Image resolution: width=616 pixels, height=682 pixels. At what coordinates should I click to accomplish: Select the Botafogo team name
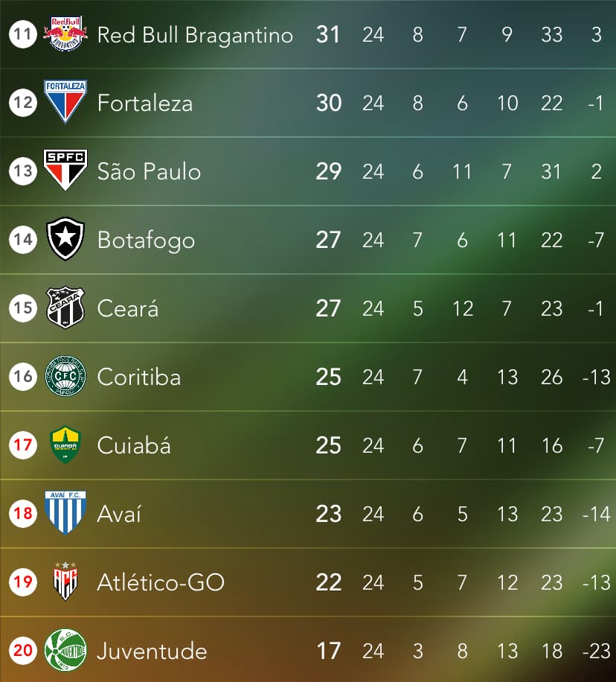(146, 241)
